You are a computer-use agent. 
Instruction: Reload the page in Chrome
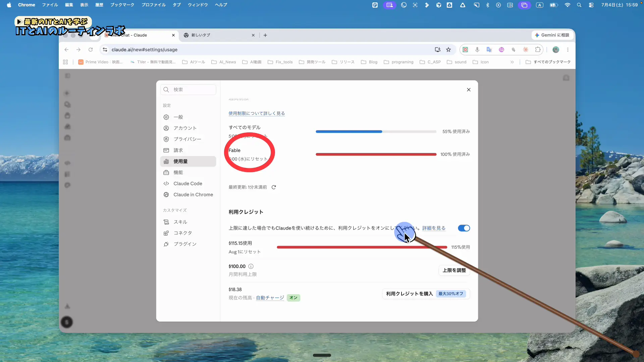click(x=91, y=50)
